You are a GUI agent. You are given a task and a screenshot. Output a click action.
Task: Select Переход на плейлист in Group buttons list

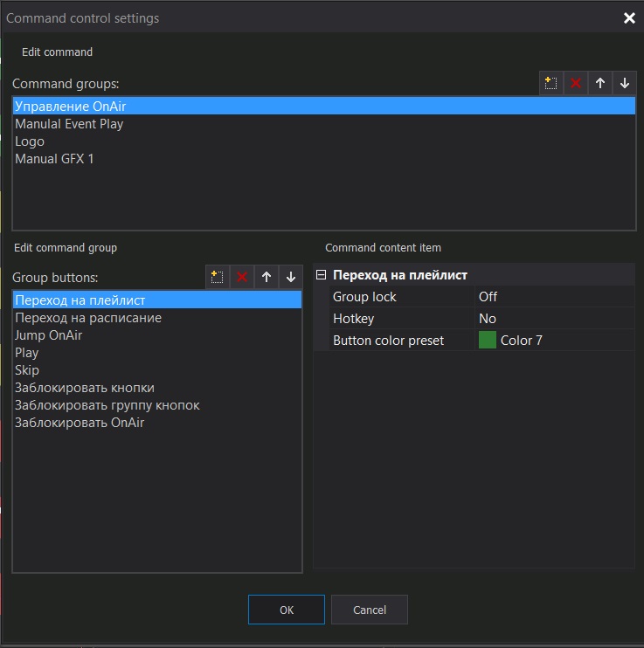click(x=157, y=300)
